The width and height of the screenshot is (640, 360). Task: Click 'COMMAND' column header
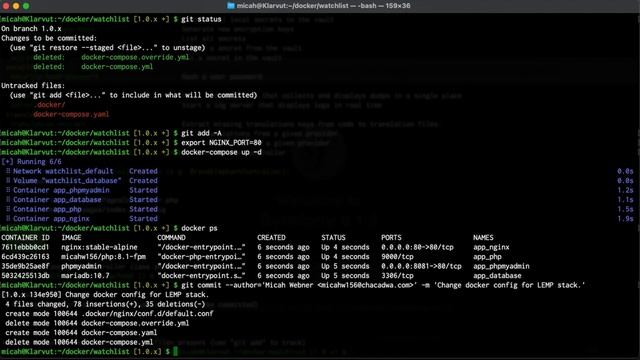coord(171,238)
